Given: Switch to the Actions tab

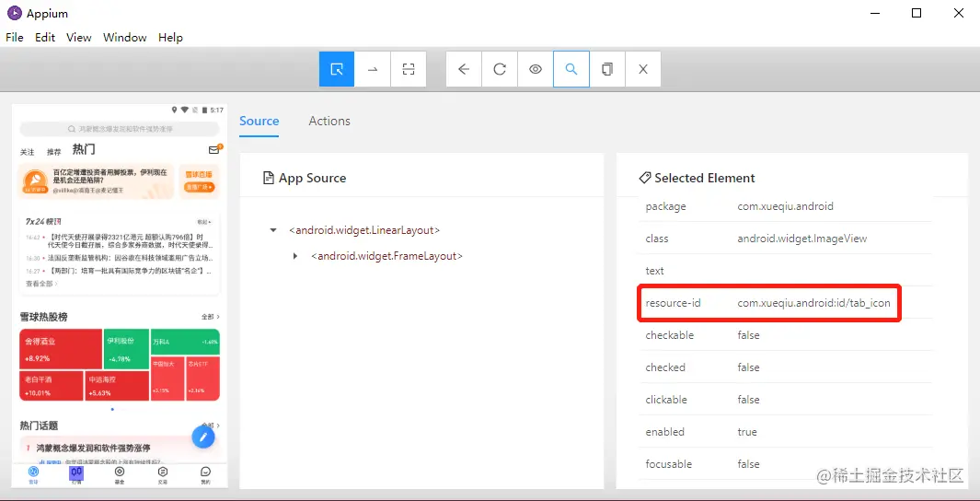Looking at the screenshot, I should pos(329,122).
